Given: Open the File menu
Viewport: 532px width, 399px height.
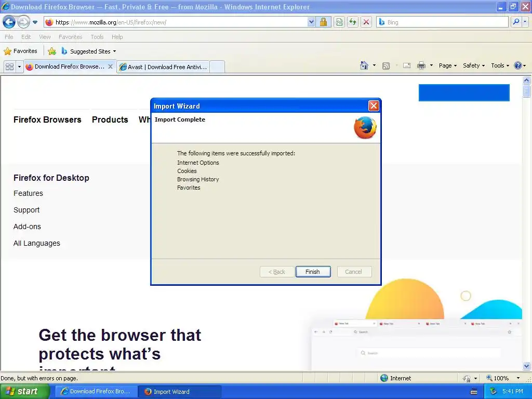Looking at the screenshot, I should tap(9, 37).
